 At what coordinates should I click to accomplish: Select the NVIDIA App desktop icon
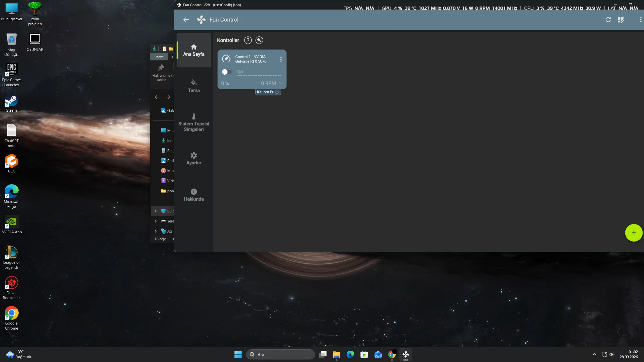point(12,225)
